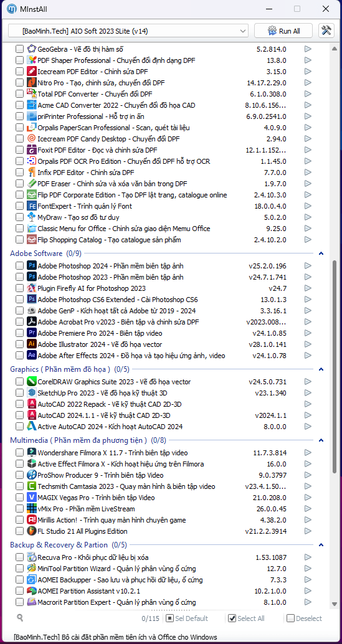Click the SketchUp Pro 2023 icon

[32, 392]
